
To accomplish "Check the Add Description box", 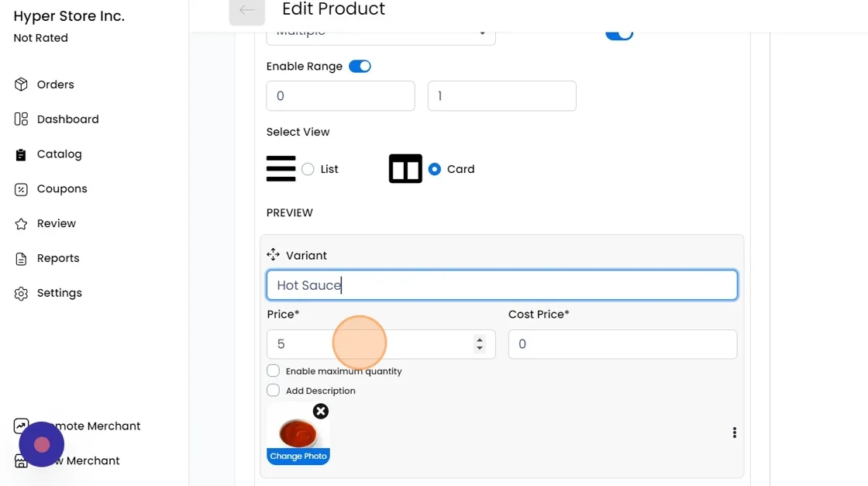I will pos(273,391).
